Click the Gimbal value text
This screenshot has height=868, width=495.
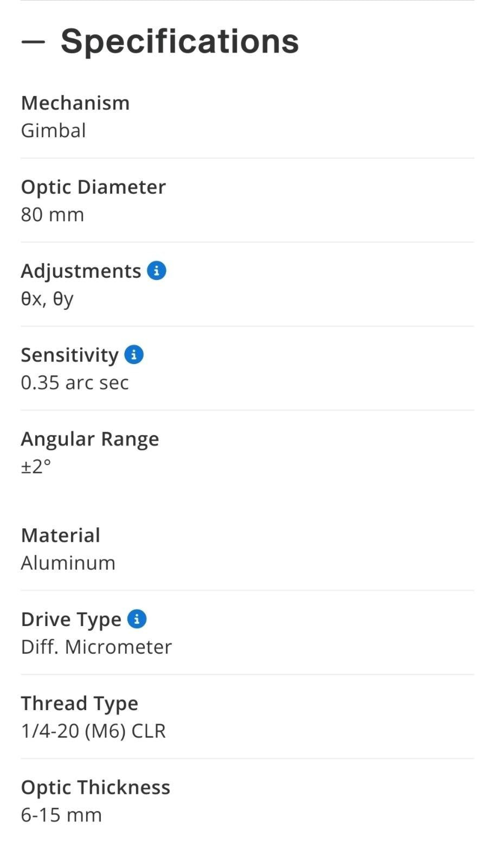(53, 131)
